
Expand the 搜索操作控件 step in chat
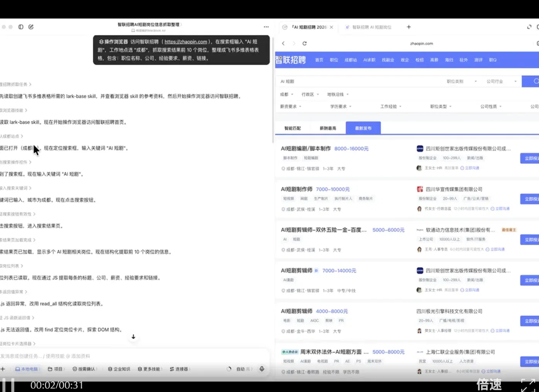click(x=16, y=162)
